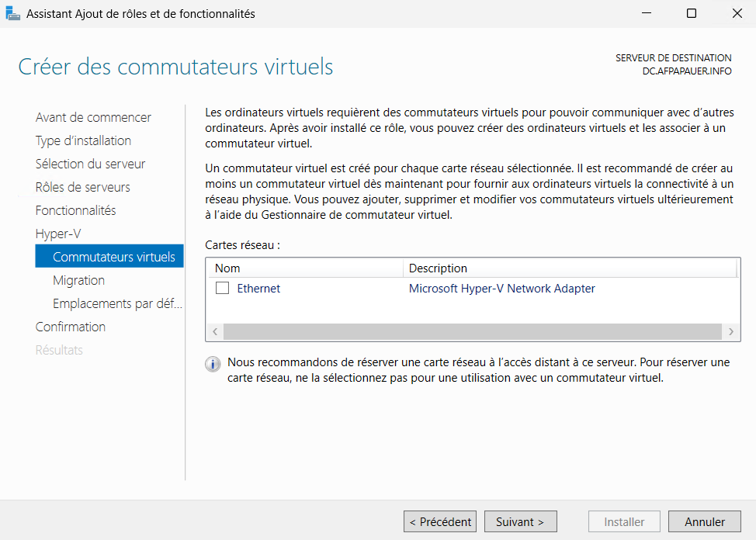Maximize the wizard window
This screenshot has height=540, width=756.
(691, 14)
